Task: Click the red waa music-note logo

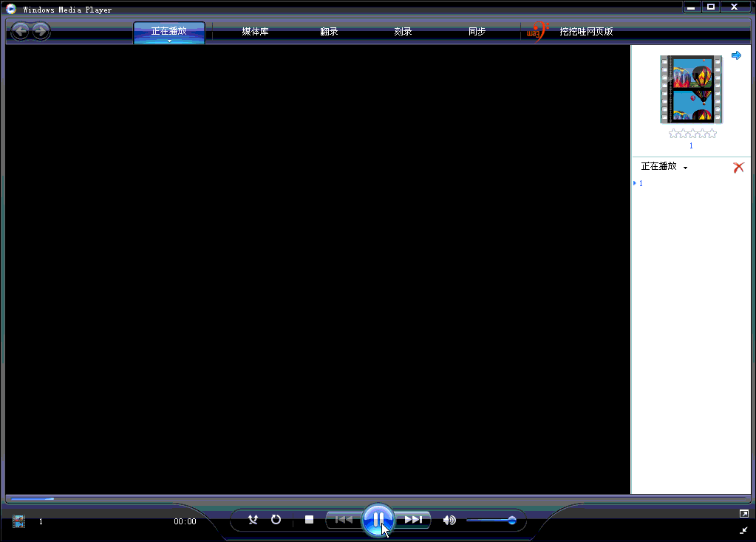Action: (537, 32)
